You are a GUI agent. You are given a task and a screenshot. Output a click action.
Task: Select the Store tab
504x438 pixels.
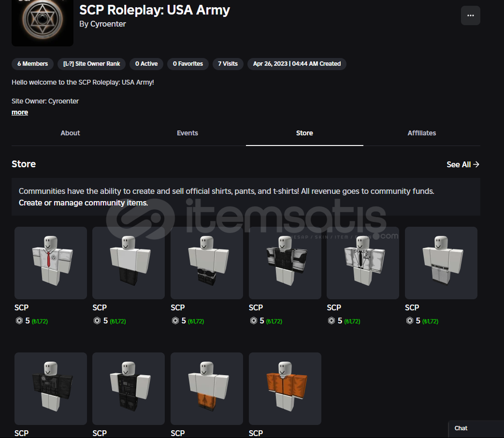coord(304,133)
